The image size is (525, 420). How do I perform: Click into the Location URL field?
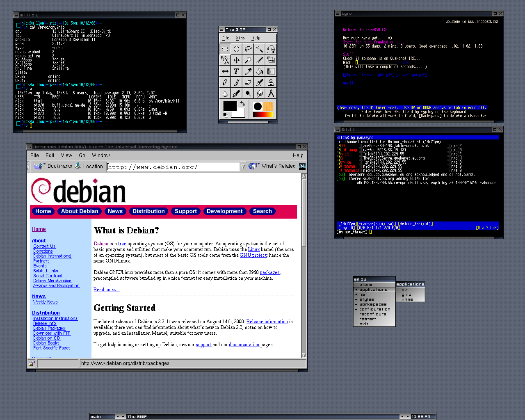coord(172,167)
